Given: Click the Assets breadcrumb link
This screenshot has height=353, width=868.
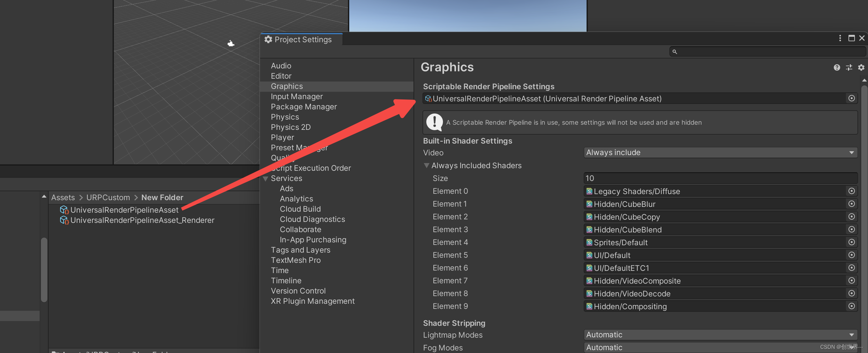Looking at the screenshot, I should 63,197.
